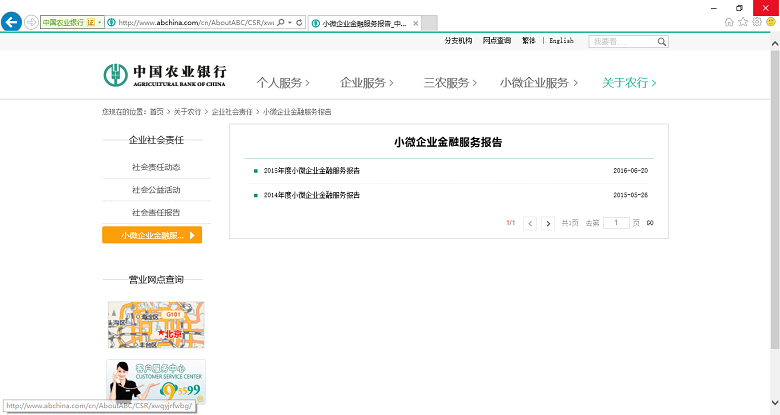Open the browser home icon
This screenshot has height=415, width=780.
coord(729,22)
